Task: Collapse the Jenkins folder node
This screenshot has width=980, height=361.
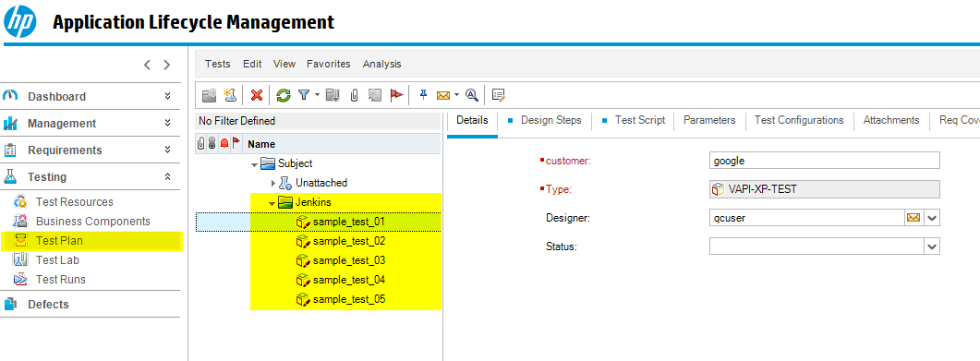Action: (x=272, y=203)
